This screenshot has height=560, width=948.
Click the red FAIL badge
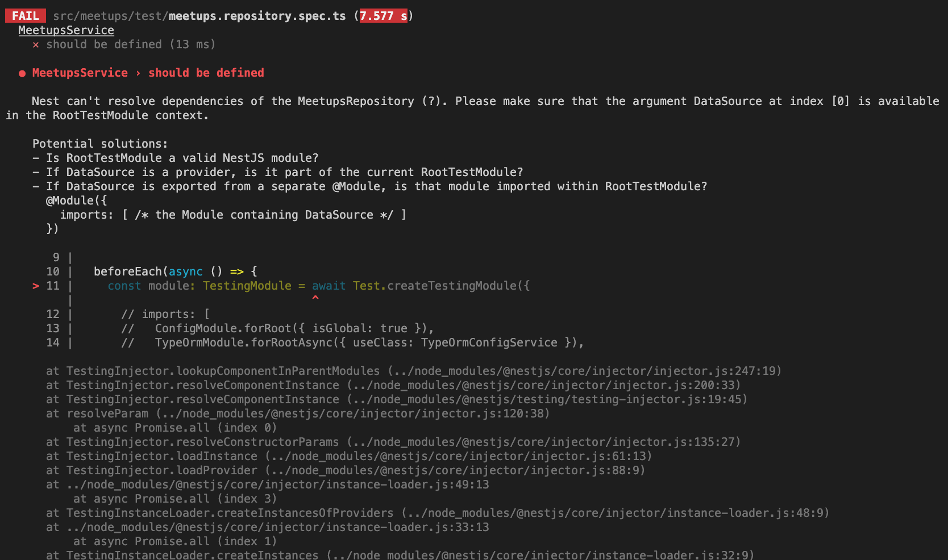click(x=26, y=16)
